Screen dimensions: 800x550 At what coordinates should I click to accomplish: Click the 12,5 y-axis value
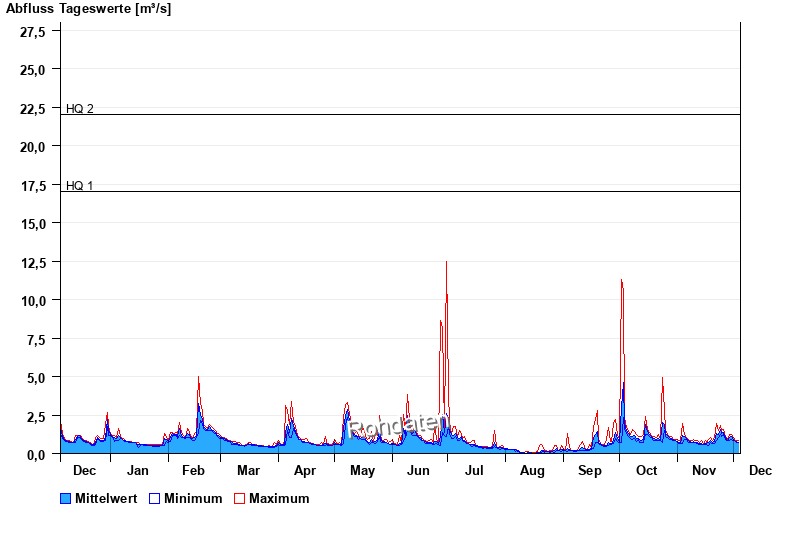point(33,262)
